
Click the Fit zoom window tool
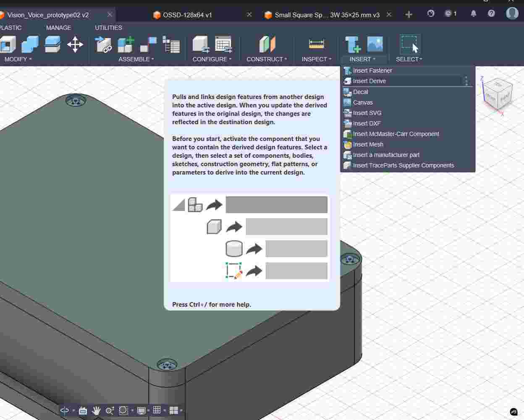123,410
